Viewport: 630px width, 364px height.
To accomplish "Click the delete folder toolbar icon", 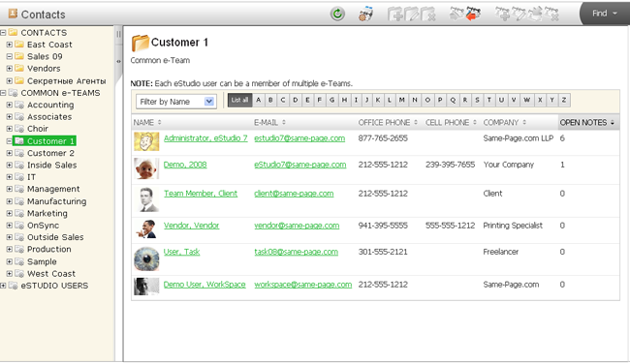I will pos(428,15).
